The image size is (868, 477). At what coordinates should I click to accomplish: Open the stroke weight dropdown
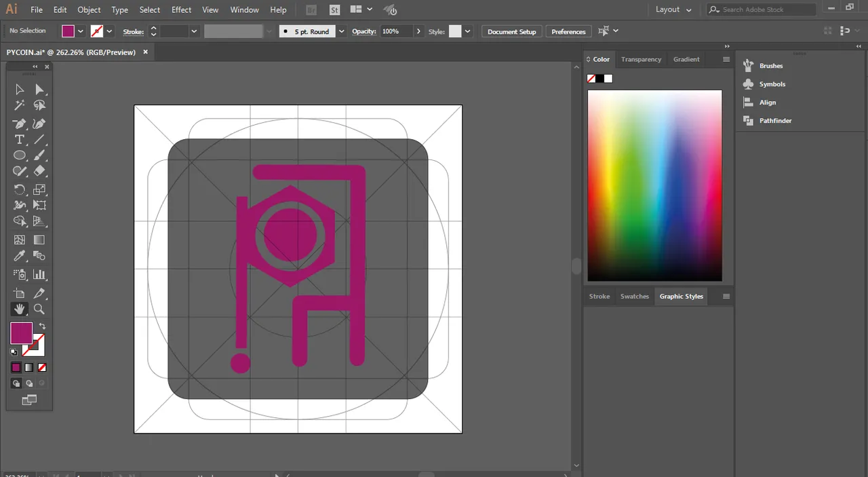tap(194, 31)
